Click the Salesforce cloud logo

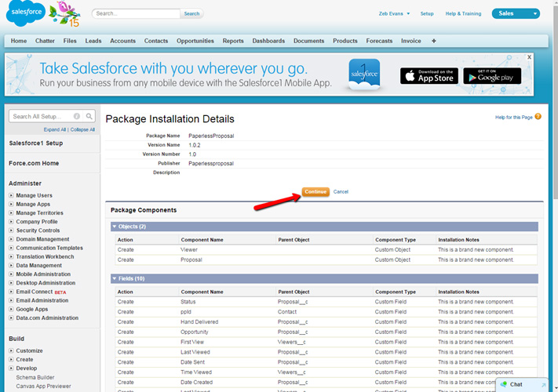(26, 13)
